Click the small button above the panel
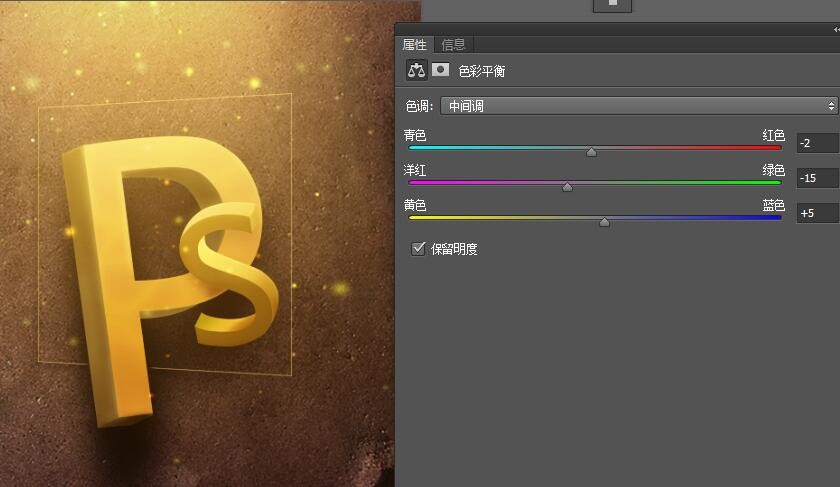This screenshot has height=487, width=840. point(612,4)
